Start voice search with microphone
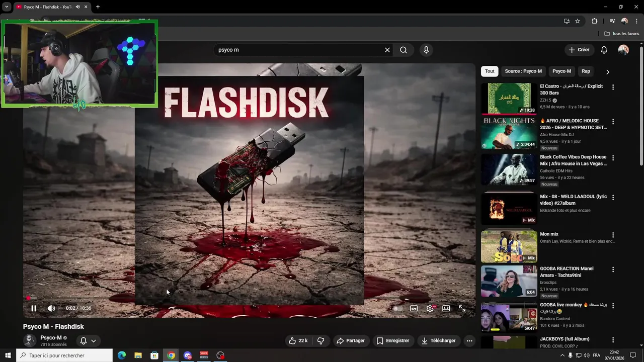Screen dimensions: 644x362 pos(426,50)
